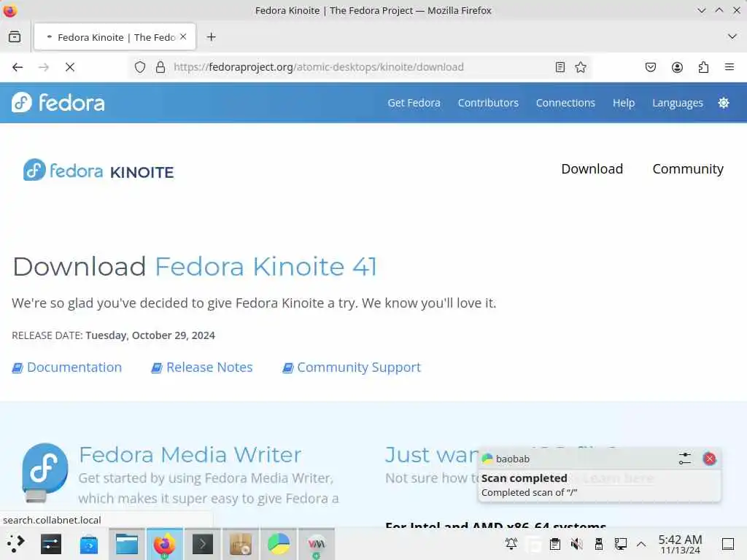This screenshot has width=747, height=560.
Task: Click the Show Desktop button in panel
Action: point(727,544)
